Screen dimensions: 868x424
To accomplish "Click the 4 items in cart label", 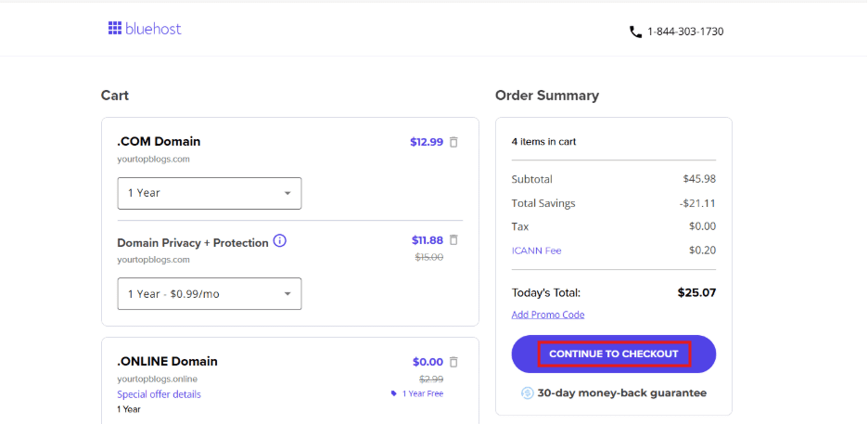I will tap(543, 142).
